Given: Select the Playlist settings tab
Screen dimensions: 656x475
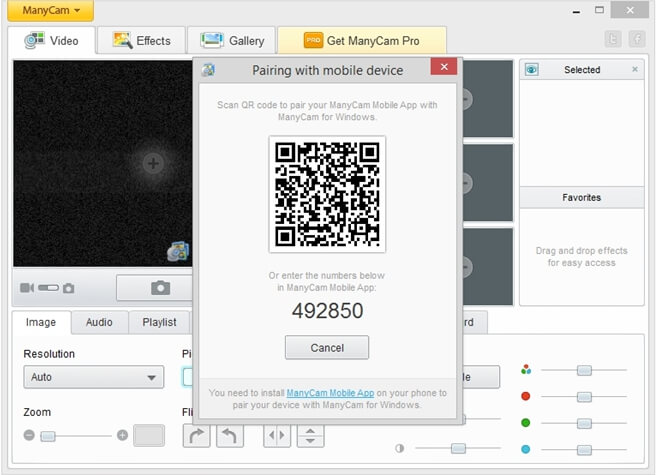Looking at the screenshot, I should 159,322.
